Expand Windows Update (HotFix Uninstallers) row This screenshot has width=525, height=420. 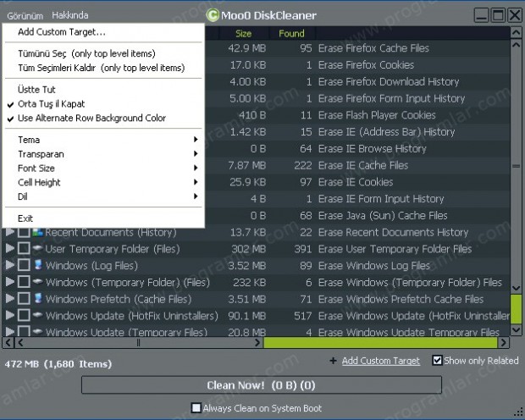[10, 316]
